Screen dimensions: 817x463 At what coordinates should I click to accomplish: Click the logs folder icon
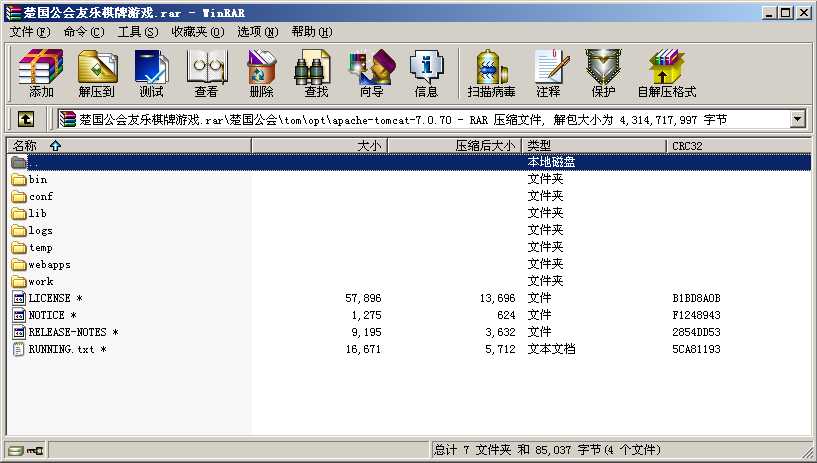tap(19, 231)
